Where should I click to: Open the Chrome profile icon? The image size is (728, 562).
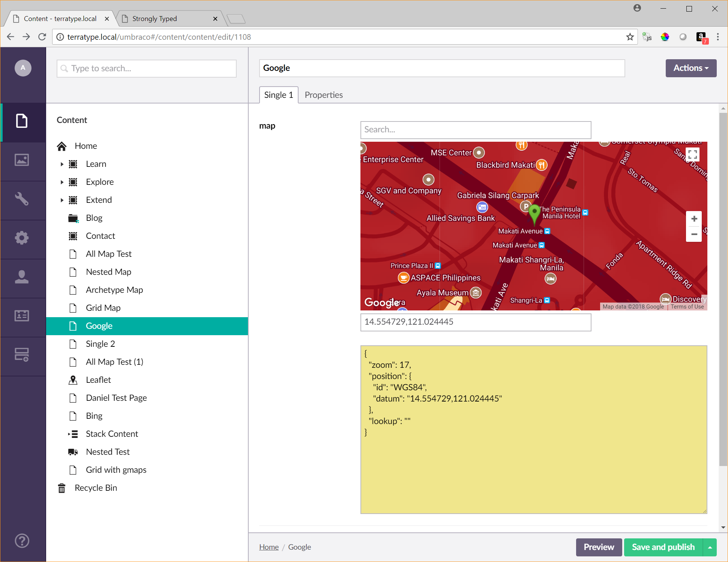point(637,8)
